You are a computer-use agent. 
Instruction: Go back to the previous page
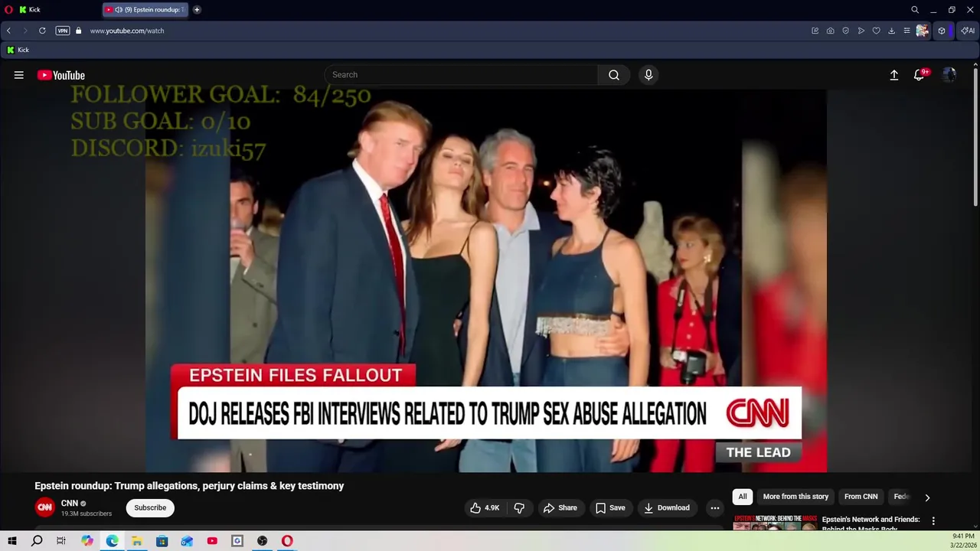pyautogui.click(x=8, y=31)
